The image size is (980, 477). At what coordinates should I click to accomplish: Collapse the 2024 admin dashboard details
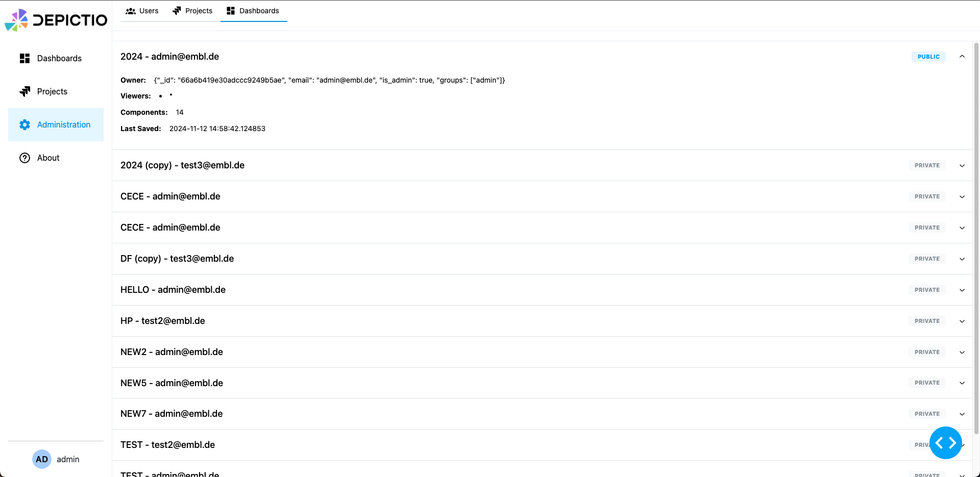click(x=962, y=57)
